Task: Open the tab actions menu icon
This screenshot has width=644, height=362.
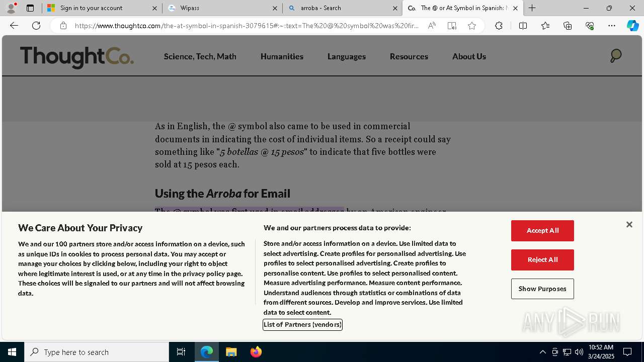Action: point(30,8)
